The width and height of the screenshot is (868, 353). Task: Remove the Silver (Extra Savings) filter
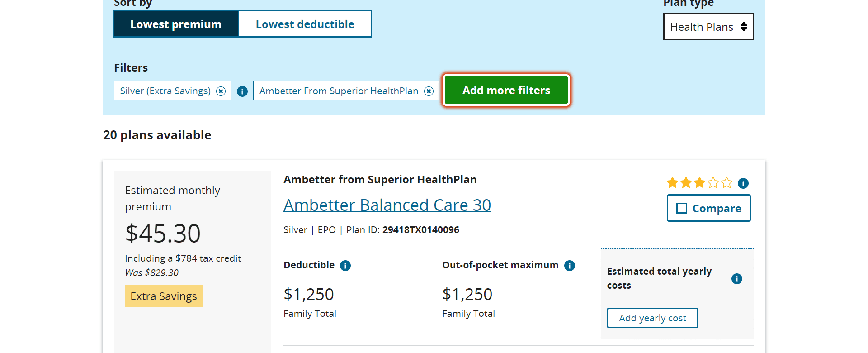pyautogui.click(x=221, y=91)
